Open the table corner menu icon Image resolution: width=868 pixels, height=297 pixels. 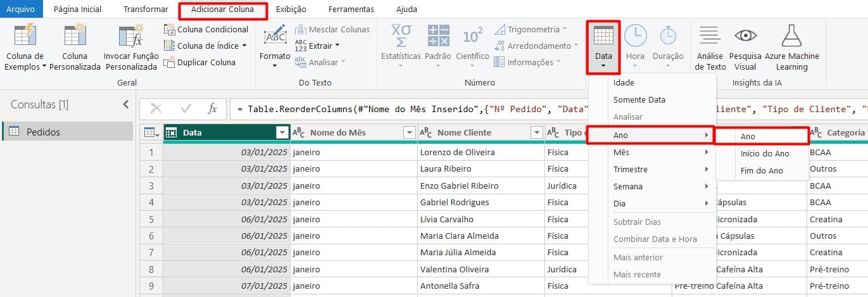[151, 132]
